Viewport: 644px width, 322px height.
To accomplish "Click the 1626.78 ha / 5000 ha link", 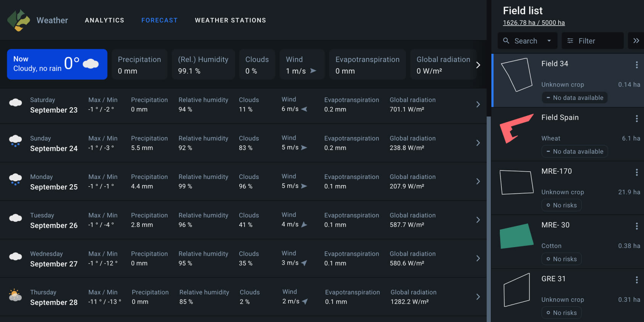I will point(534,23).
